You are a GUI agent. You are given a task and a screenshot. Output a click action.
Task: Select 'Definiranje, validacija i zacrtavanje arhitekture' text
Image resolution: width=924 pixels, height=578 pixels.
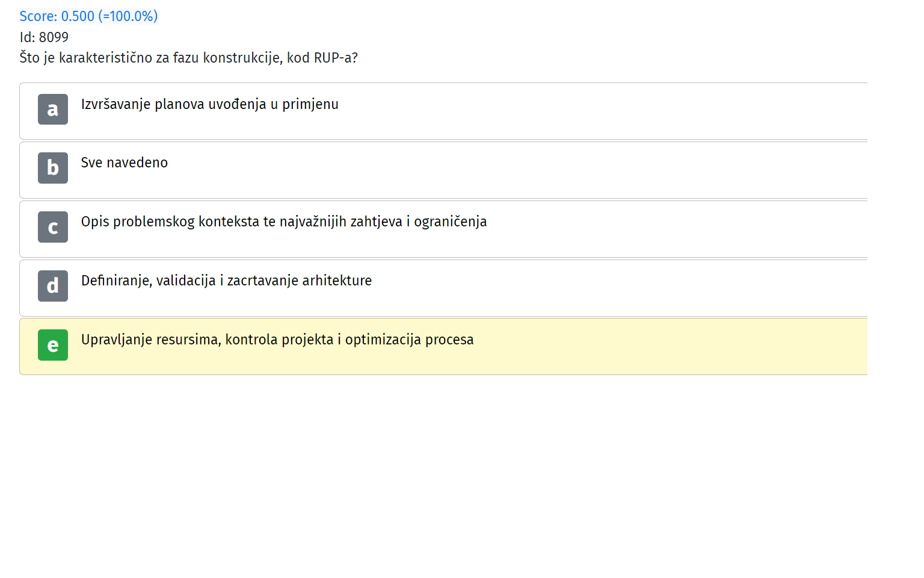pos(226,281)
